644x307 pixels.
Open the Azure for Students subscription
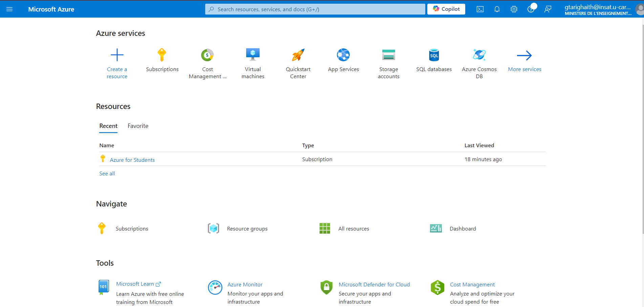pos(132,159)
